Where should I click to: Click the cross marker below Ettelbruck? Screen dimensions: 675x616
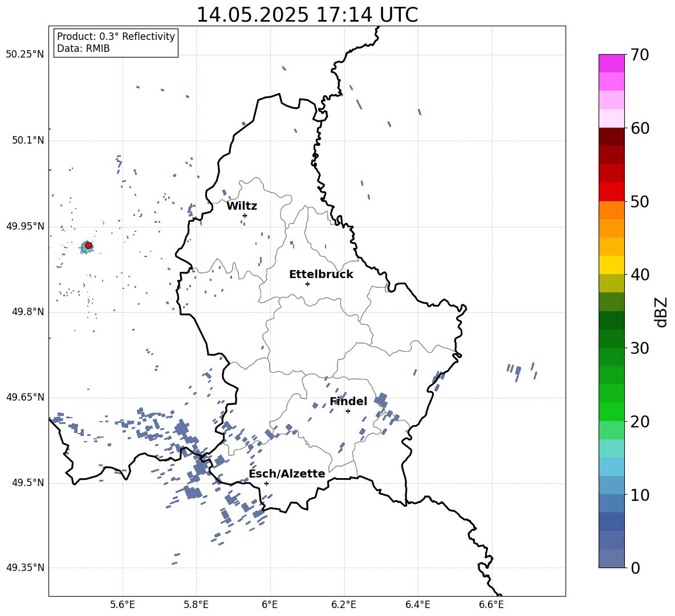(x=307, y=284)
